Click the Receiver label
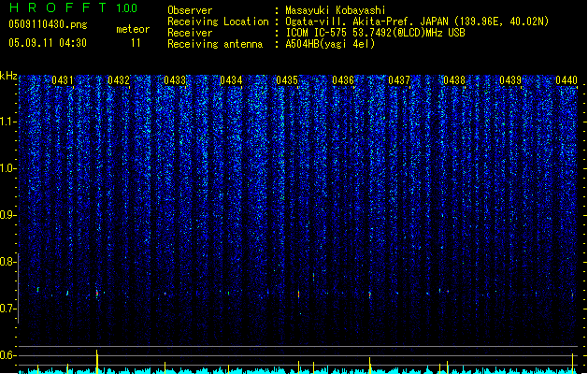 [x=190, y=33]
